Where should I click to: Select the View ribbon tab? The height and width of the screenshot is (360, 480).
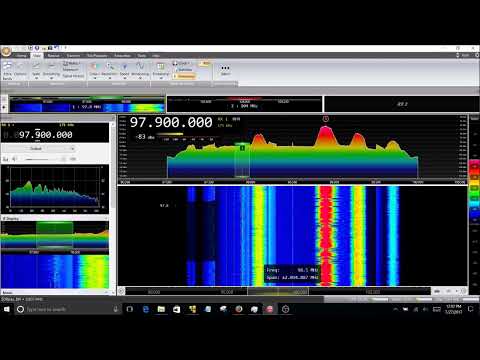point(37,56)
